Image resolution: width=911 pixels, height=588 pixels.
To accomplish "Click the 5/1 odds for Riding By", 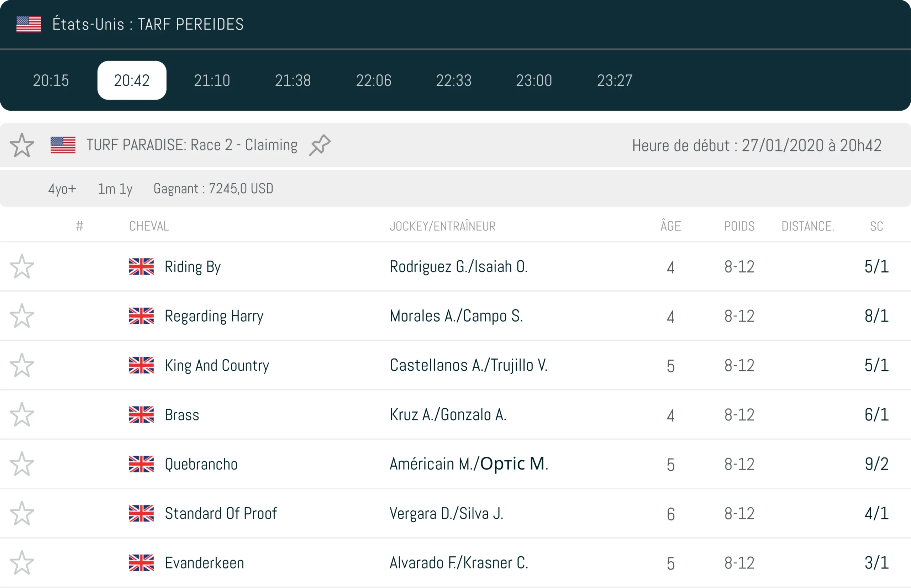I will pyautogui.click(x=876, y=266).
